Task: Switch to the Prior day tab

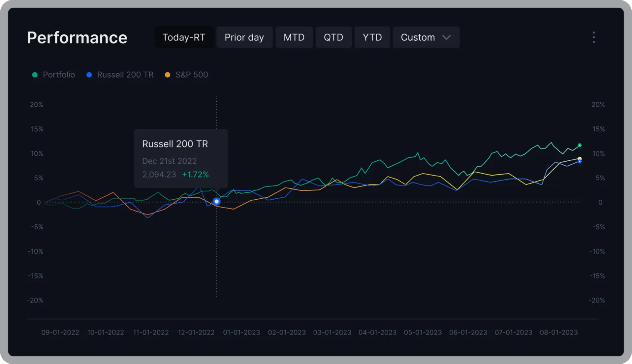Action: tap(244, 37)
